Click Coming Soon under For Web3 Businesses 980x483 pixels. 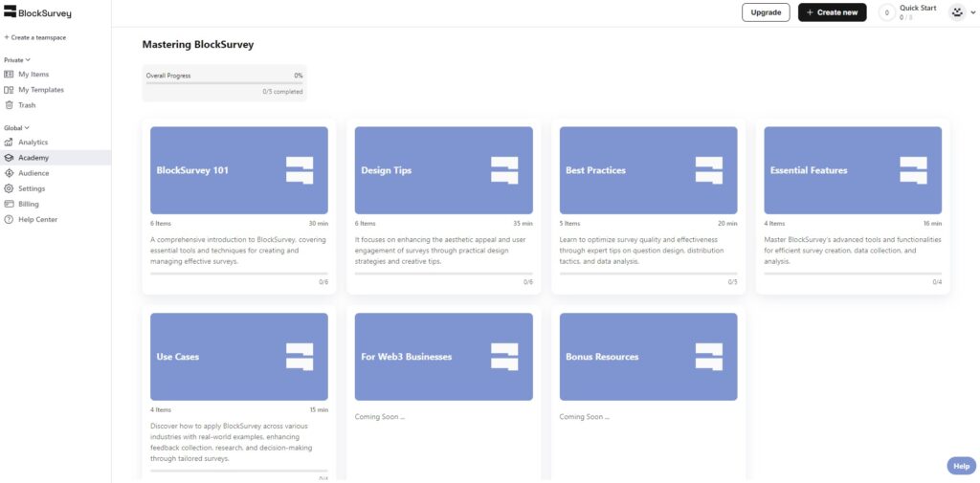pyautogui.click(x=380, y=417)
